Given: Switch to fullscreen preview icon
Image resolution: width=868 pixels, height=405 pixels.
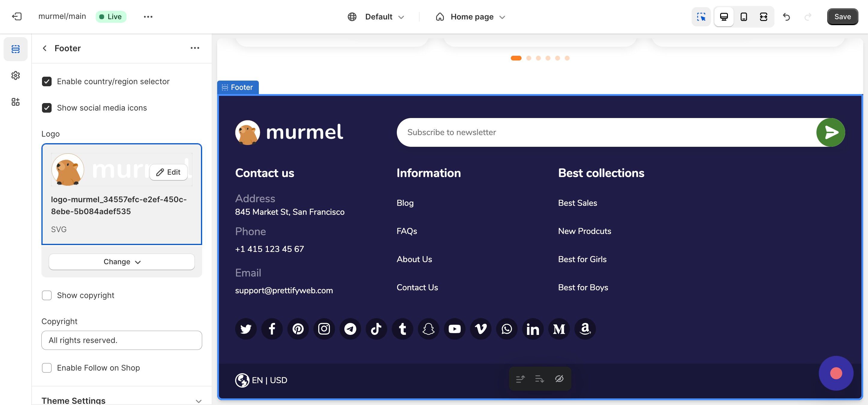Looking at the screenshot, I should click(764, 16).
